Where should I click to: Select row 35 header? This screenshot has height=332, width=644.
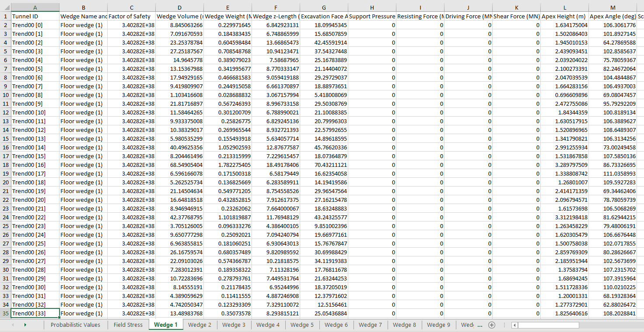pyautogui.click(x=5, y=313)
